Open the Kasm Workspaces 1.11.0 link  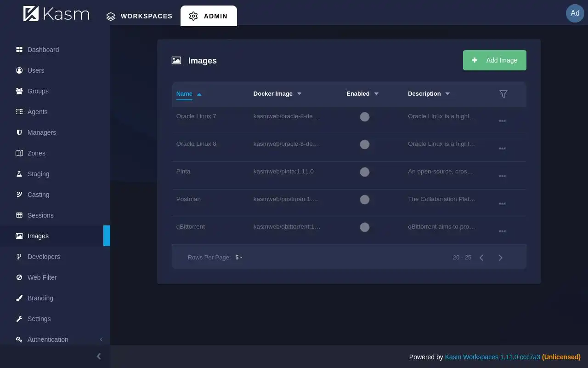tap(492, 357)
